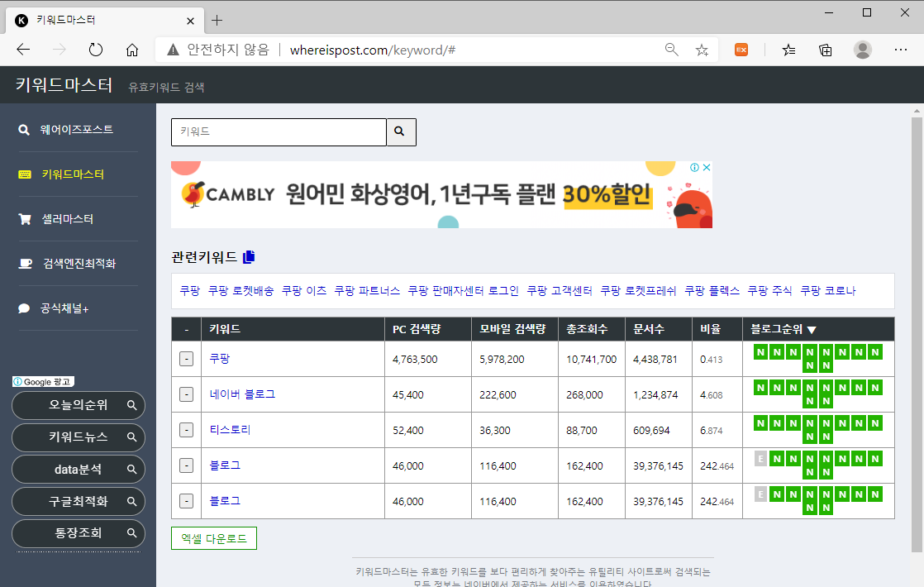Click the page vertical scrollbar

(x=917, y=334)
